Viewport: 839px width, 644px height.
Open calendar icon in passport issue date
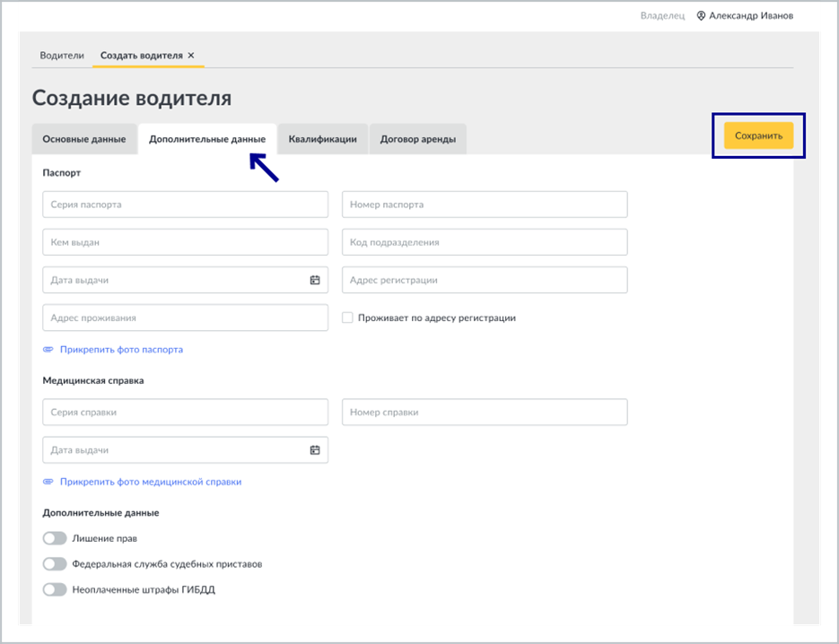[315, 280]
